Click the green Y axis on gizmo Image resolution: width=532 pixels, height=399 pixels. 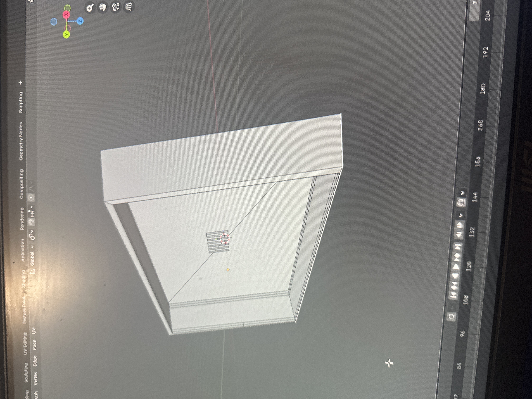pos(66,35)
